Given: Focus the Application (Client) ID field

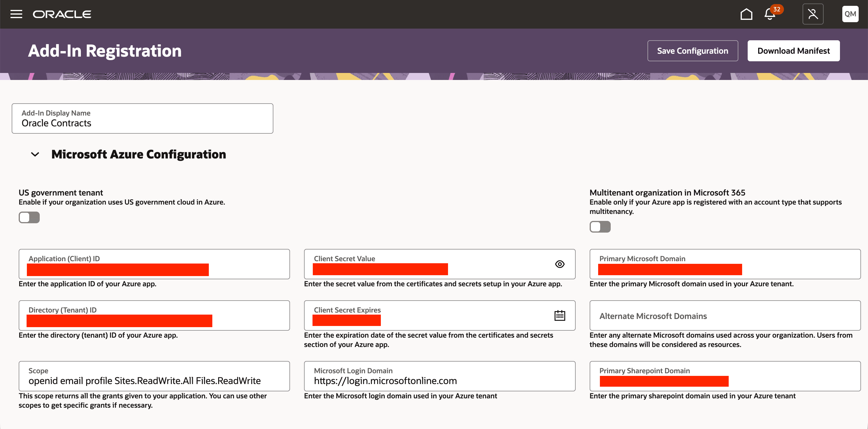Looking at the screenshot, I should pyautogui.click(x=154, y=264).
